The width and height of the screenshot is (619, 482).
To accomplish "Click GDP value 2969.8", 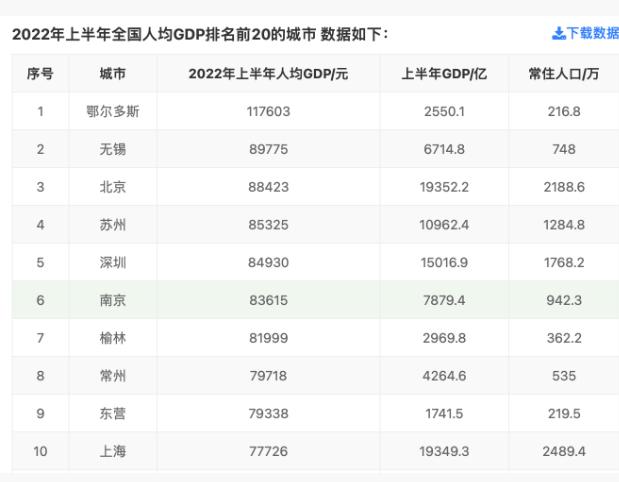I will 444,338.
